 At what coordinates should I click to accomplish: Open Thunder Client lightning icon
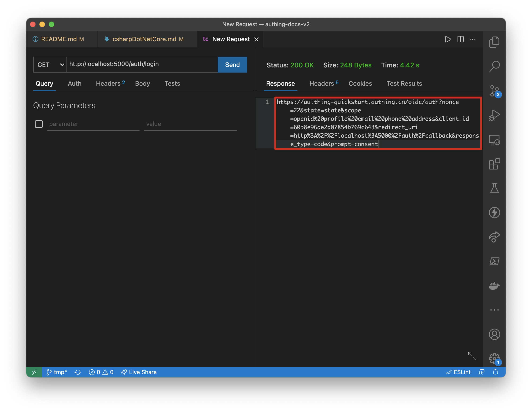[x=494, y=213]
